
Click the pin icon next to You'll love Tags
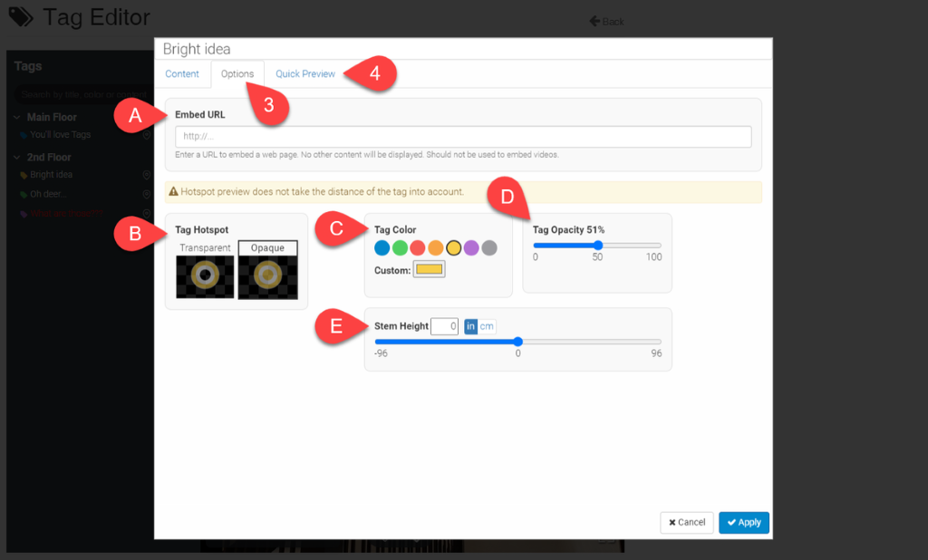point(147,135)
